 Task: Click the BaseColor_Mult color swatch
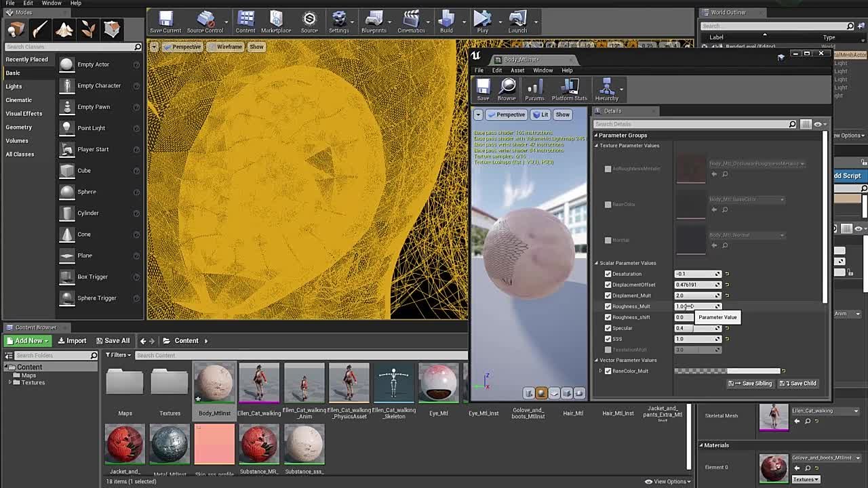pos(727,371)
